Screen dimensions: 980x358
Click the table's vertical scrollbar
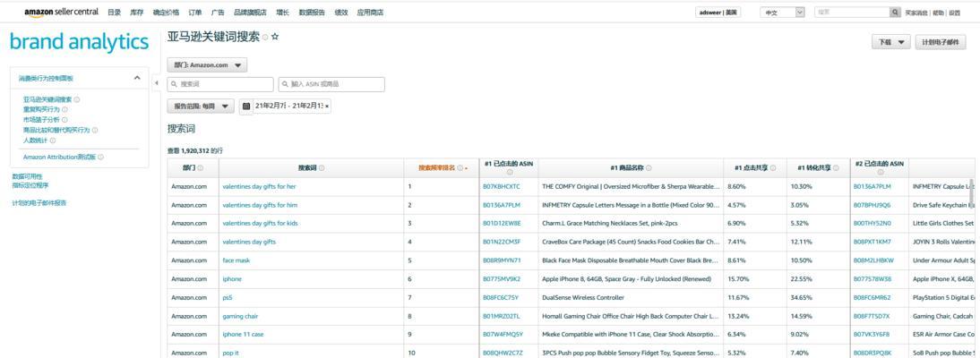coord(971,192)
